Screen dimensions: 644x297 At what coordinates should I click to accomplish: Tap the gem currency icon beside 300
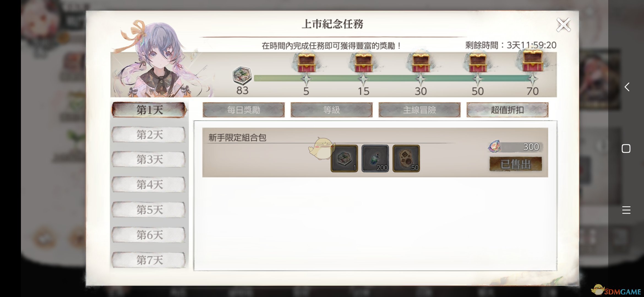495,146
